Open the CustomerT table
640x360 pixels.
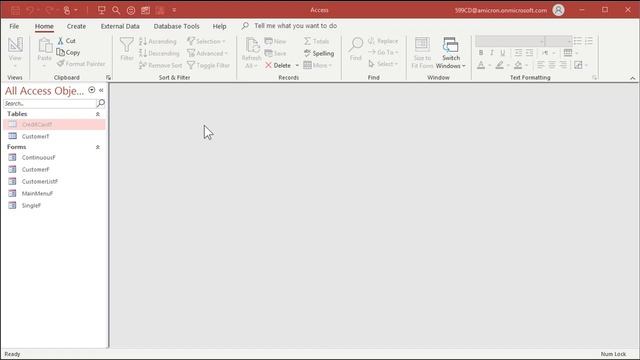pos(36,136)
